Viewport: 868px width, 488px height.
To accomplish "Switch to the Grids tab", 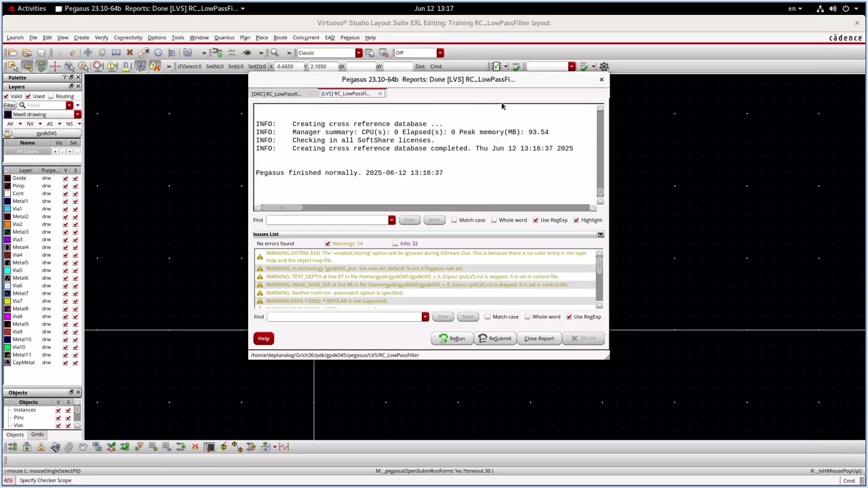I will (37, 434).
